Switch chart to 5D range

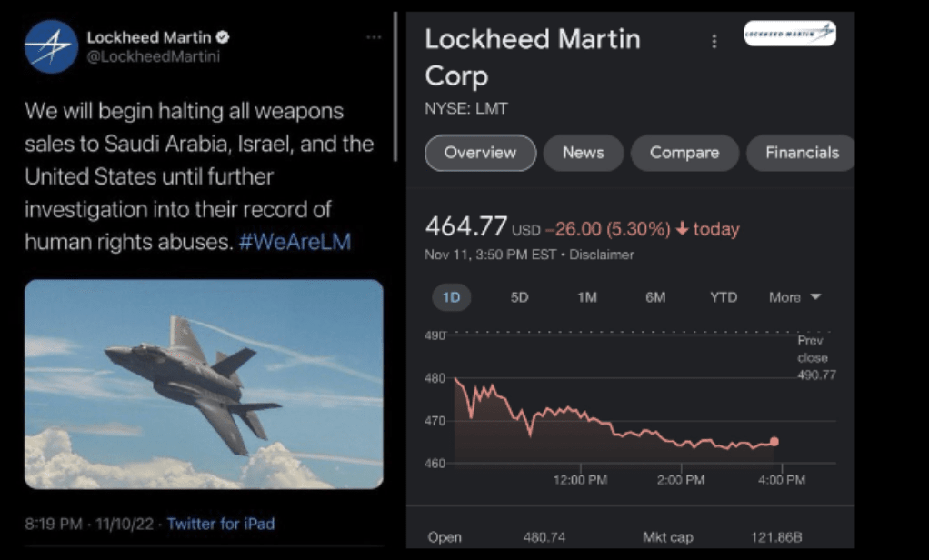tap(519, 297)
